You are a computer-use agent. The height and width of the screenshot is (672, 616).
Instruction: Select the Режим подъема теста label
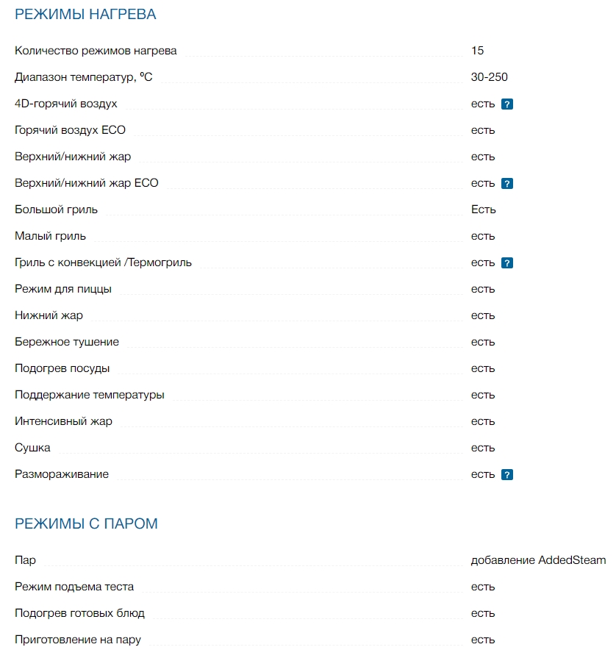pos(74,587)
